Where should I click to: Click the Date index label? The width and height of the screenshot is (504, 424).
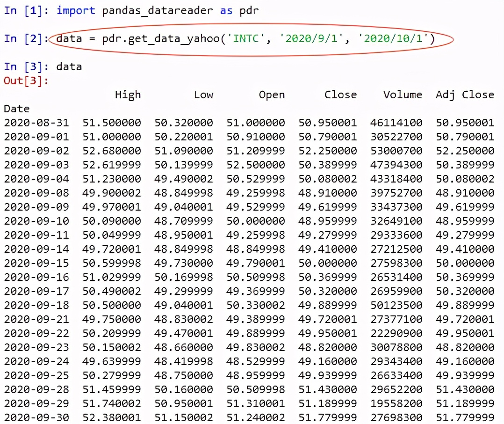[16, 109]
